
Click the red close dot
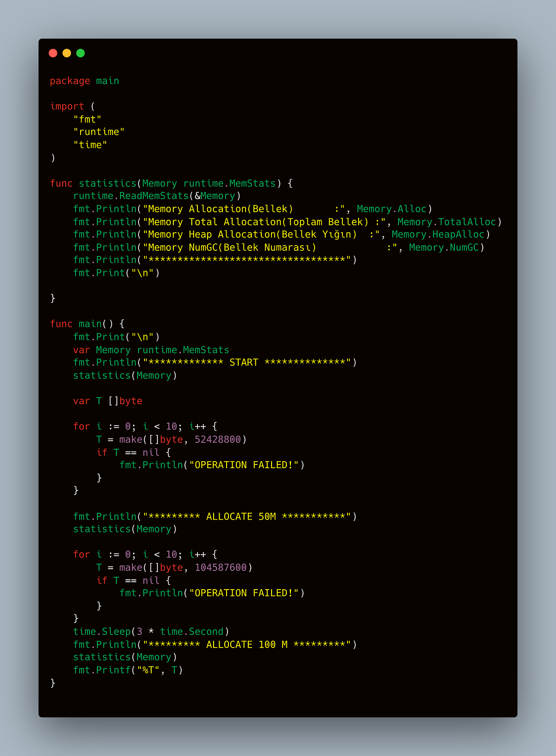pyautogui.click(x=53, y=53)
